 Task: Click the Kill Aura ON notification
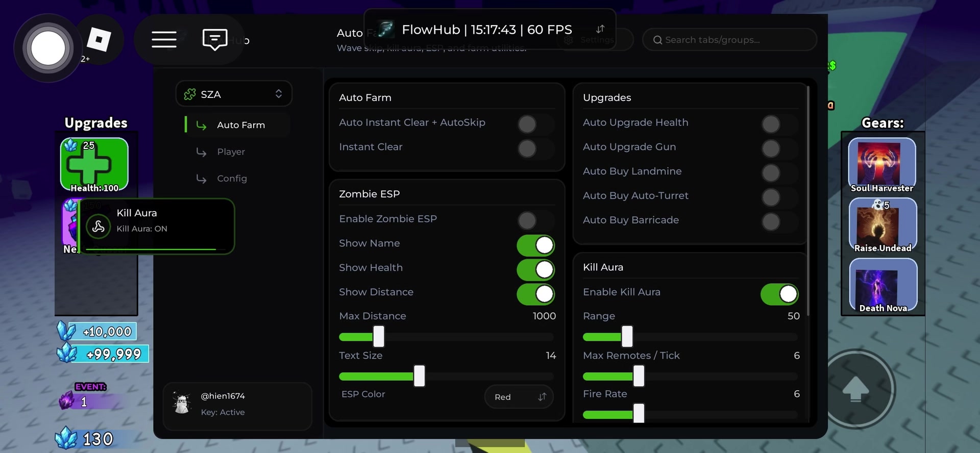157,226
